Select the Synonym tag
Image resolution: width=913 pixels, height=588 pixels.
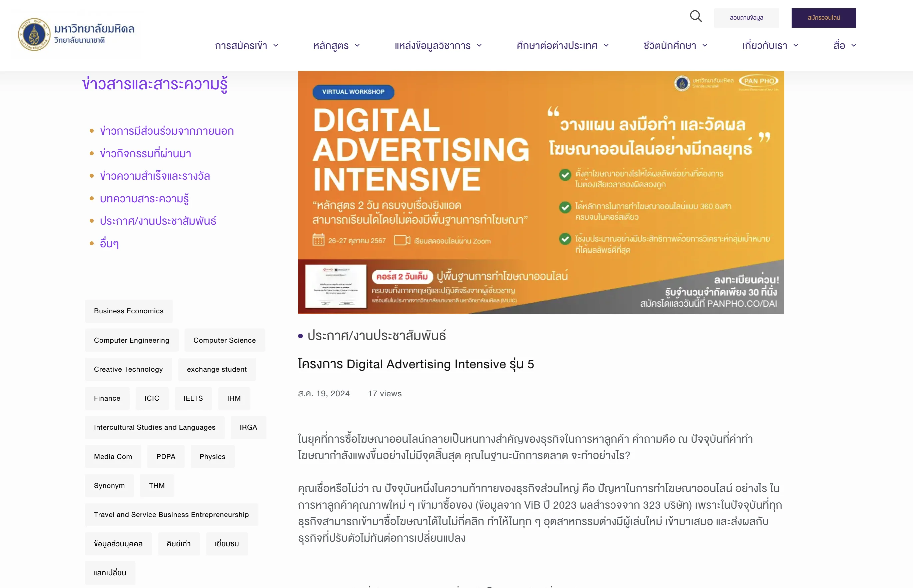click(x=109, y=486)
